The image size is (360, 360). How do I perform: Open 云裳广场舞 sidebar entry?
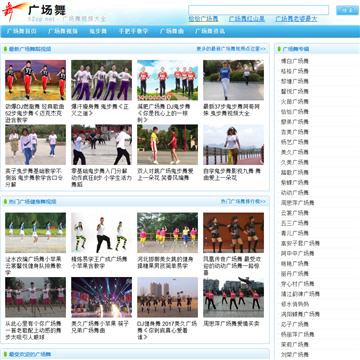pos(295,213)
